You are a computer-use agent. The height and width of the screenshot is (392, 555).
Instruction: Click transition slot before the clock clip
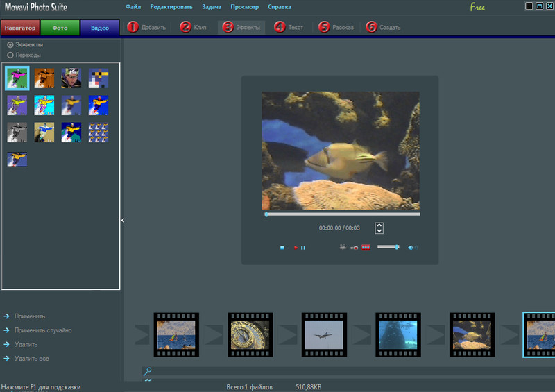214,334
